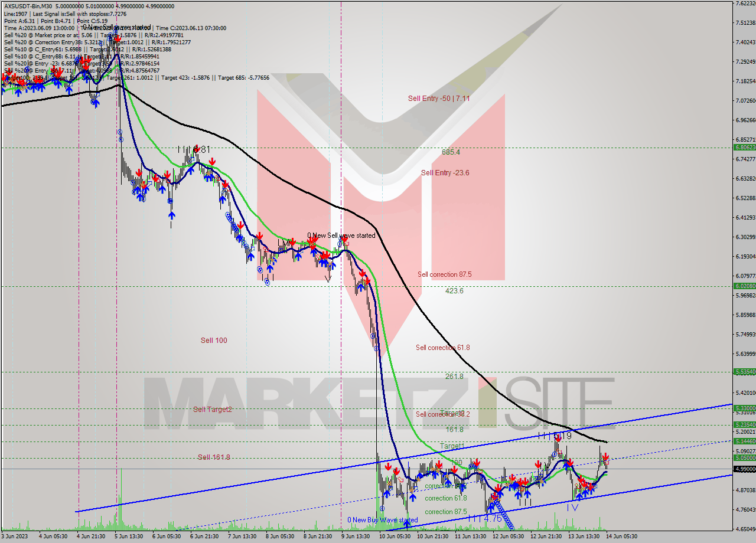Viewport: 756px width, 543px height.
Task: Select the '0 New Buy Wave started' label
Action: [x=383, y=520]
